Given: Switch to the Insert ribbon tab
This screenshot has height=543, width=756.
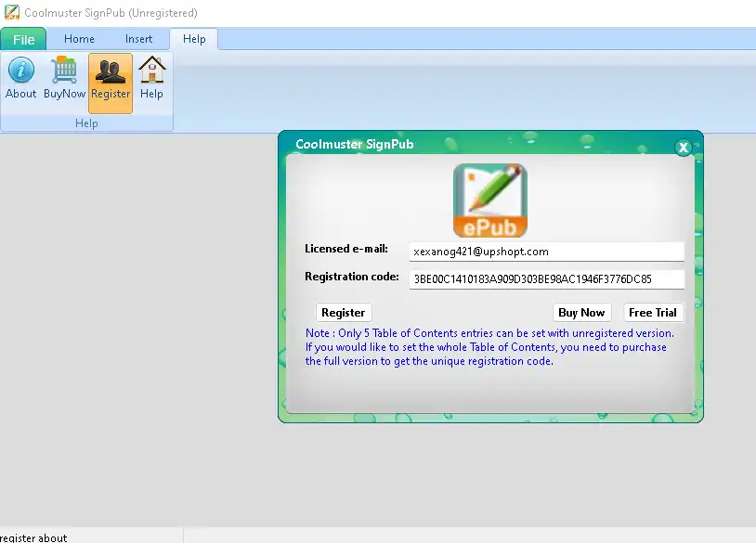Looking at the screenshot, I should click(138, 39).
